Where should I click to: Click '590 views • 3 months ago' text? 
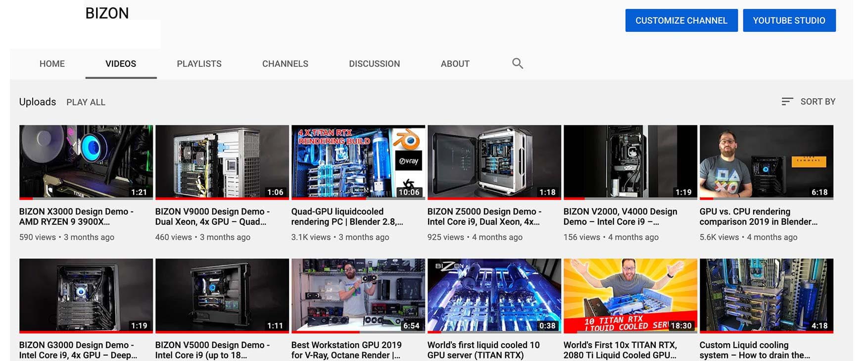(67, 237)
